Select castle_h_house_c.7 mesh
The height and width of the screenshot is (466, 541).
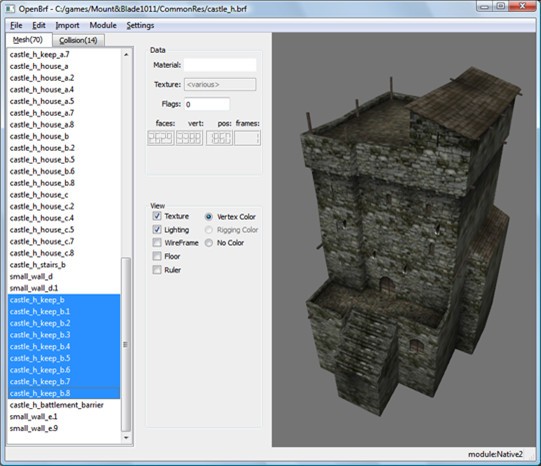(64, 241)
